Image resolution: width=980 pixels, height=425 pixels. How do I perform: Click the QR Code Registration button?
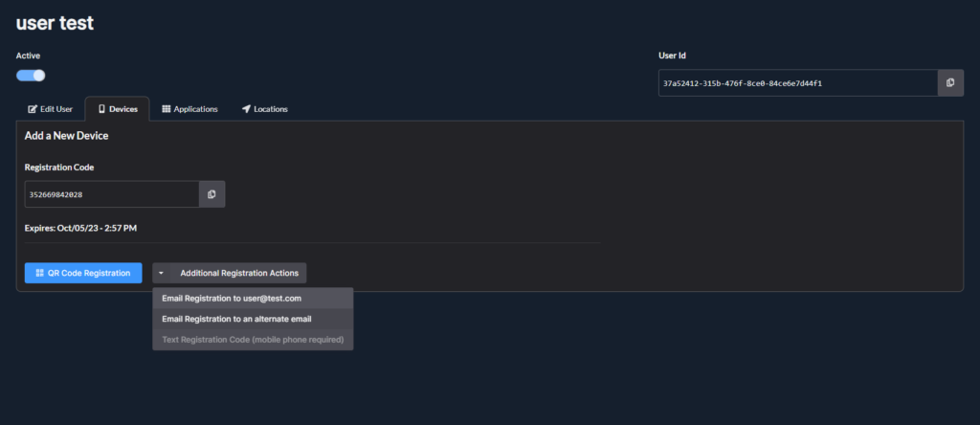[x=83, y=273]
